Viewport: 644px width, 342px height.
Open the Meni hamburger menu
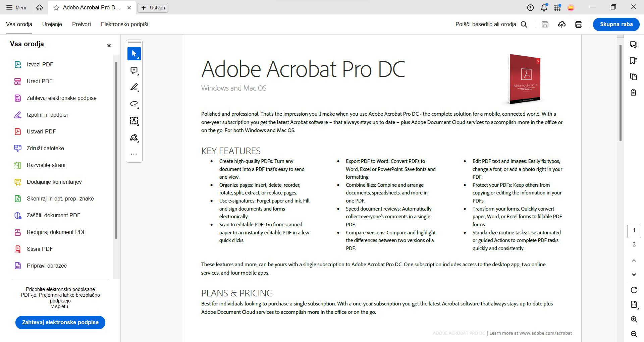pyautogui.click(x=16, y=7)
